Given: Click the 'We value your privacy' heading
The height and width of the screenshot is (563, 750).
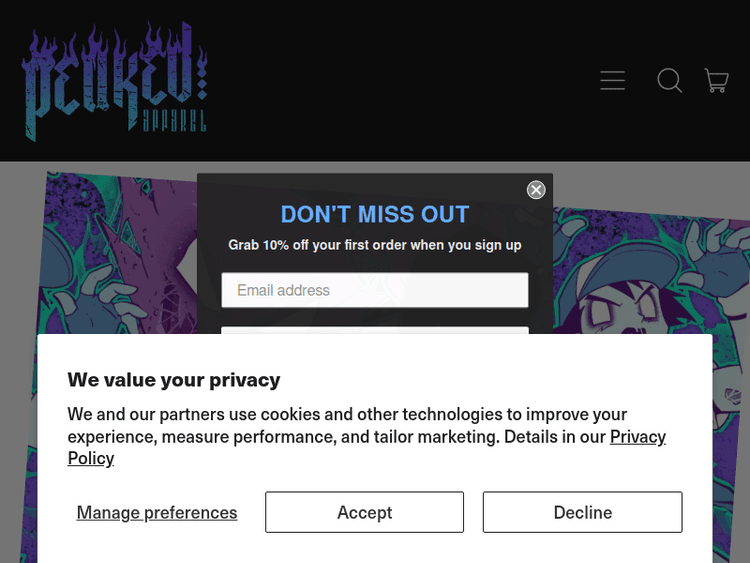Looking at the screenshot, I should (173, 379).
